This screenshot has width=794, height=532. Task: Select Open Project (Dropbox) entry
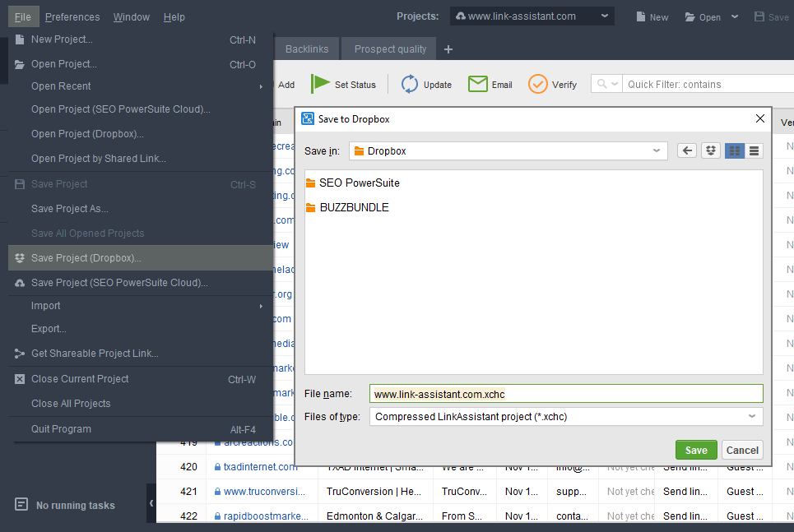(x=141, y=134)
